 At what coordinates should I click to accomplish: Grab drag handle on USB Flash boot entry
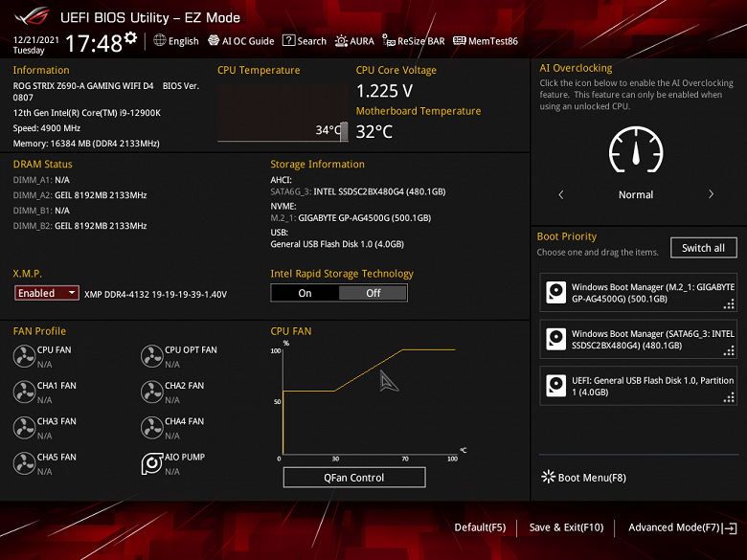point(730,397)
